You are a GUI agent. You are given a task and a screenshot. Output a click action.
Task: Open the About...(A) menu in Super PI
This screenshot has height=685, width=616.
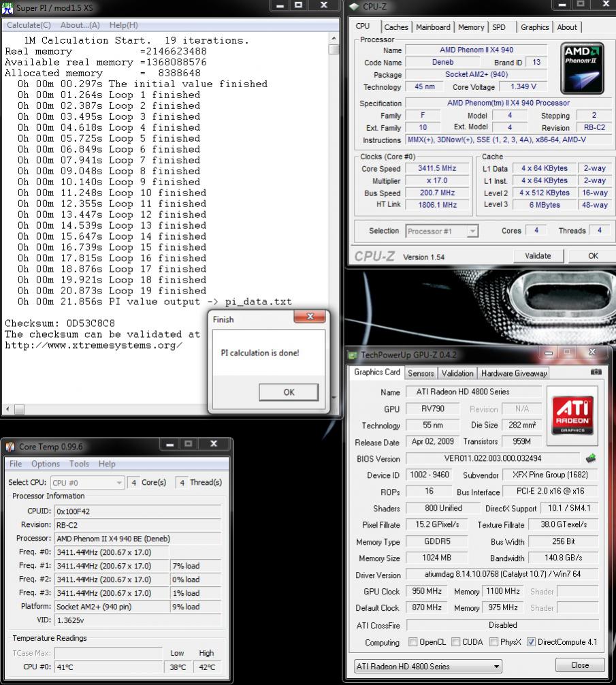[80, 25]
